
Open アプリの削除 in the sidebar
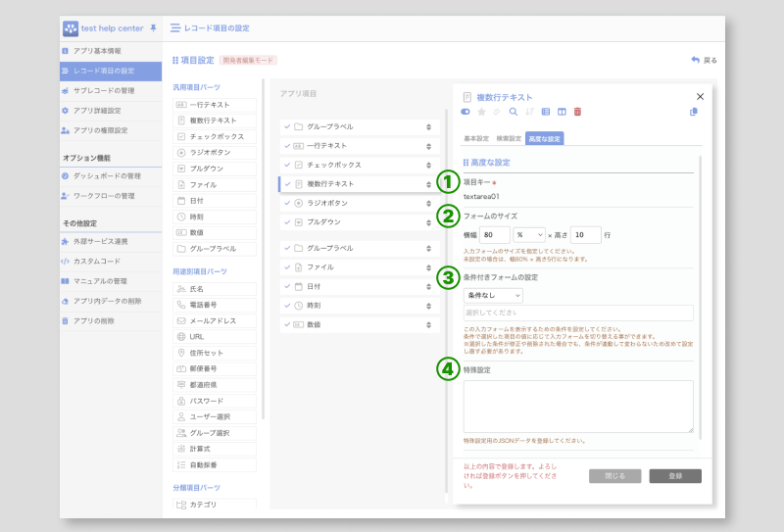[111, 321]
